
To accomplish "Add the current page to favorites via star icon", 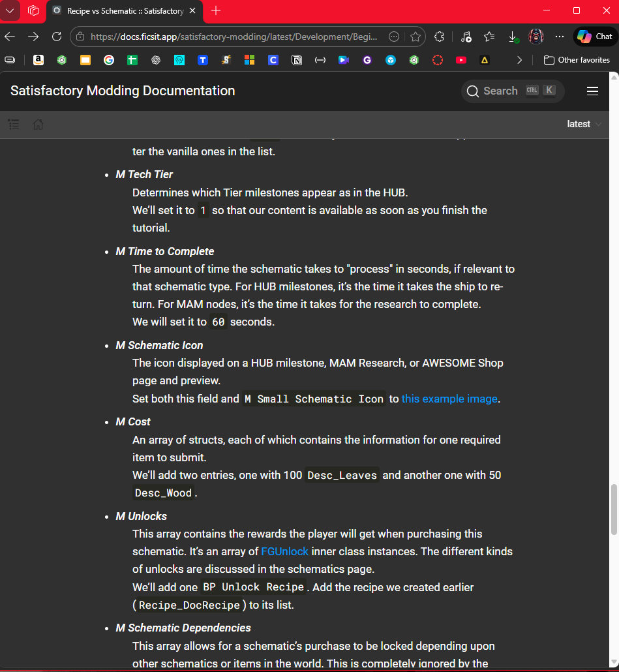I will 415,37.
